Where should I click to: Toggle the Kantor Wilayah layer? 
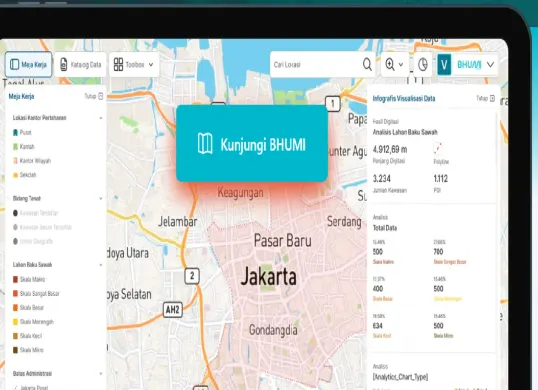32,161
